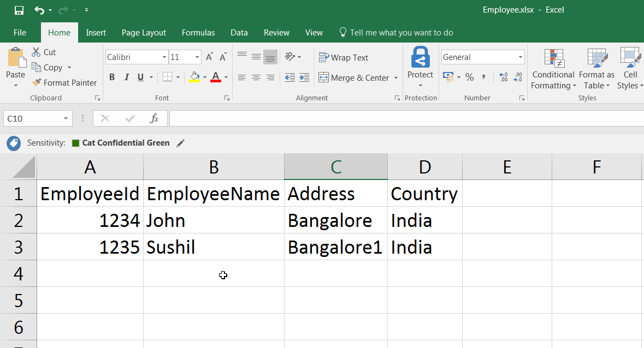Click the Format Painter
644x348 pixels.
click(64, 82)
